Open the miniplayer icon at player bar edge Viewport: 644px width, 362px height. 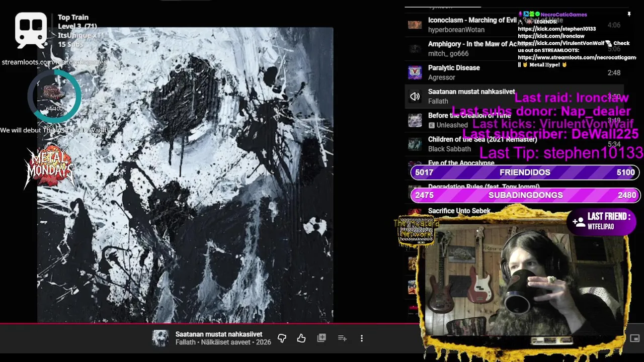[635, 338]
